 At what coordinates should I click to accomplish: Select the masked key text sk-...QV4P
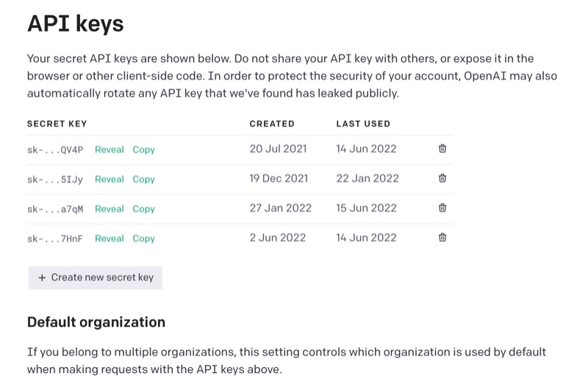tap(55, 149)
